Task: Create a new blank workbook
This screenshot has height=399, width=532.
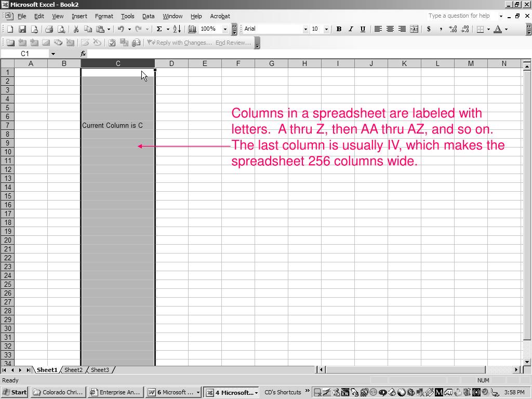Action: tap(10, 29)
